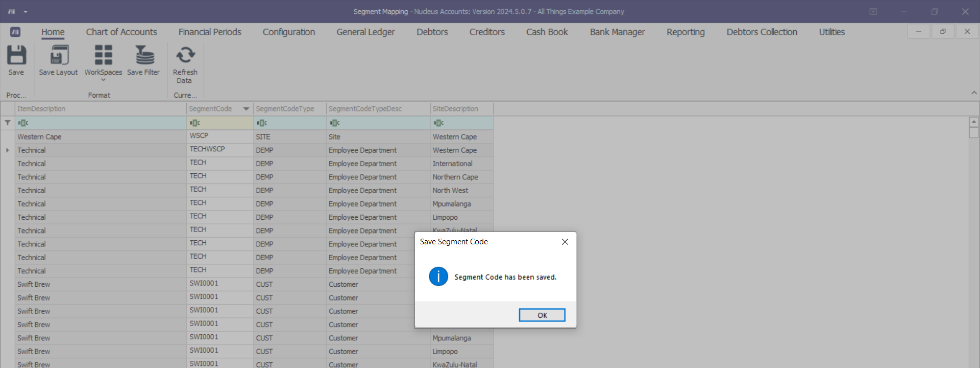Open the General Ledger tab
Viewport: 980px width, 368px height.
pyautogui.click(x=365, y=32)
